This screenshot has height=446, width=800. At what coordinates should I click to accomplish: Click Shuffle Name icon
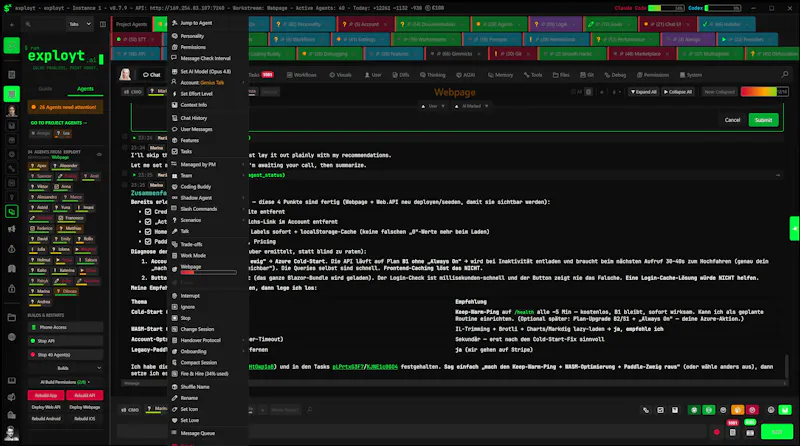[174, 387]
